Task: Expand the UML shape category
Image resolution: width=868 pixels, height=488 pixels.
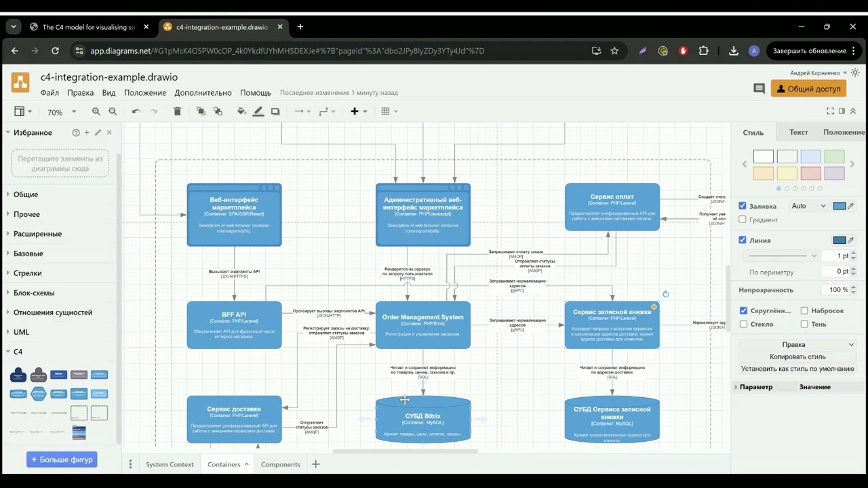Action: [x=21, y=332]
